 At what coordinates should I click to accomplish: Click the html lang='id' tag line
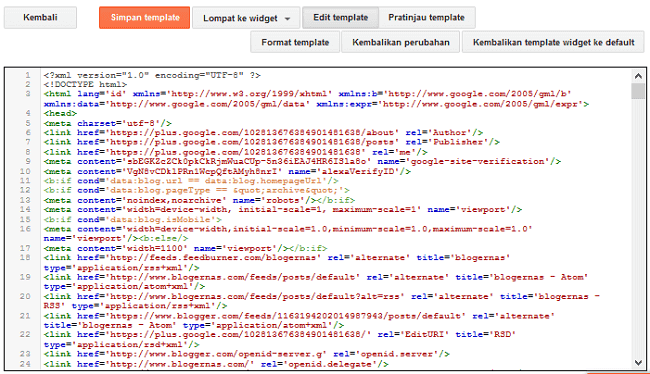[316, 99]
